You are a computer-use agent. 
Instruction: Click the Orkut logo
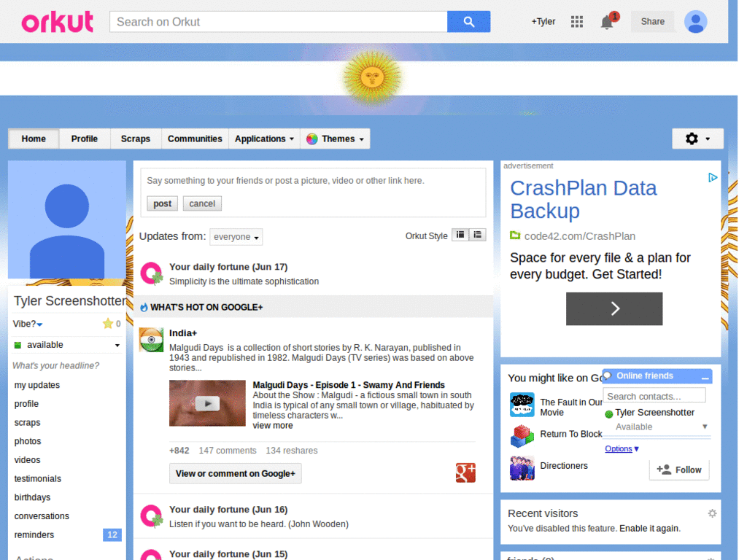[x=57, y=21]
